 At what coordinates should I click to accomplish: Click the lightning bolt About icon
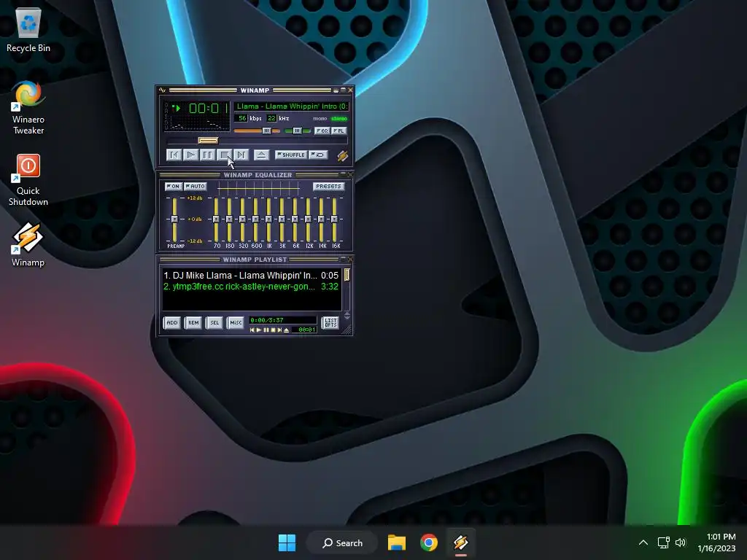[x=343, y=156]
